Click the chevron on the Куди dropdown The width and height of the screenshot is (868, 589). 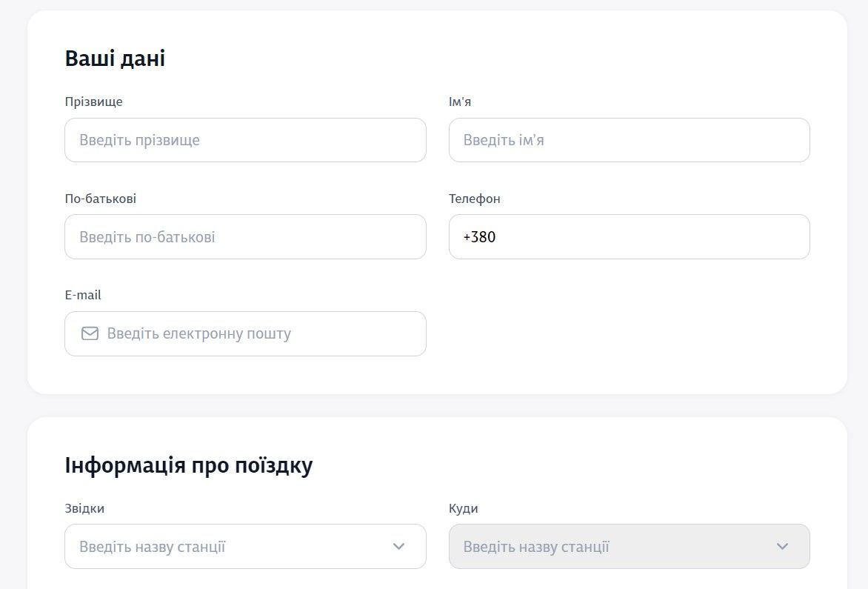781,546
